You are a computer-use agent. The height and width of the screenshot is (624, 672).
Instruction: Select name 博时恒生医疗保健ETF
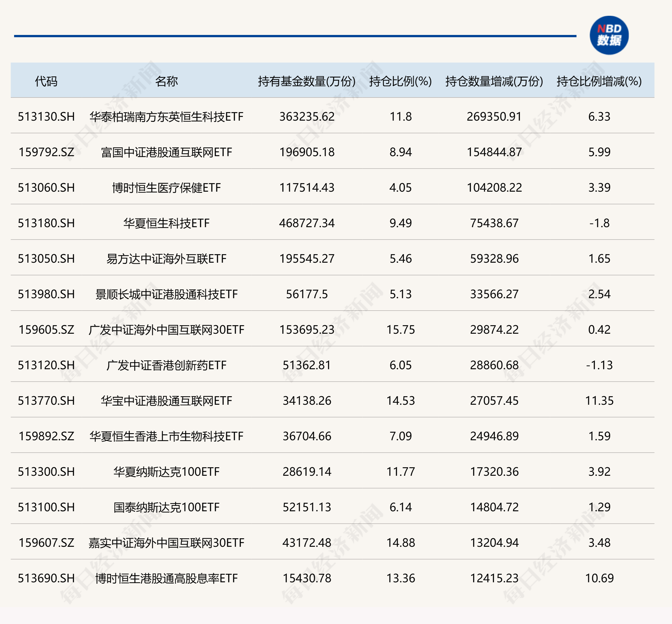[x=167, y=188]
